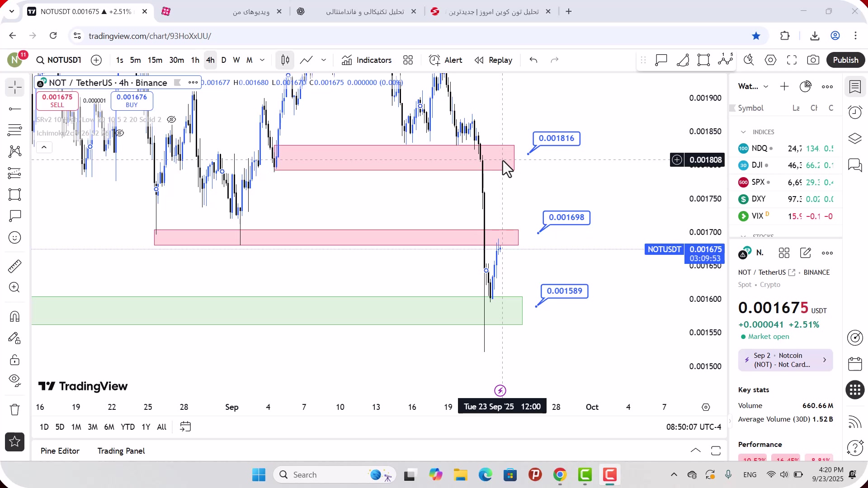Open price scale settings gear
This screenshot has width=868, height=488.
(706, 407)
